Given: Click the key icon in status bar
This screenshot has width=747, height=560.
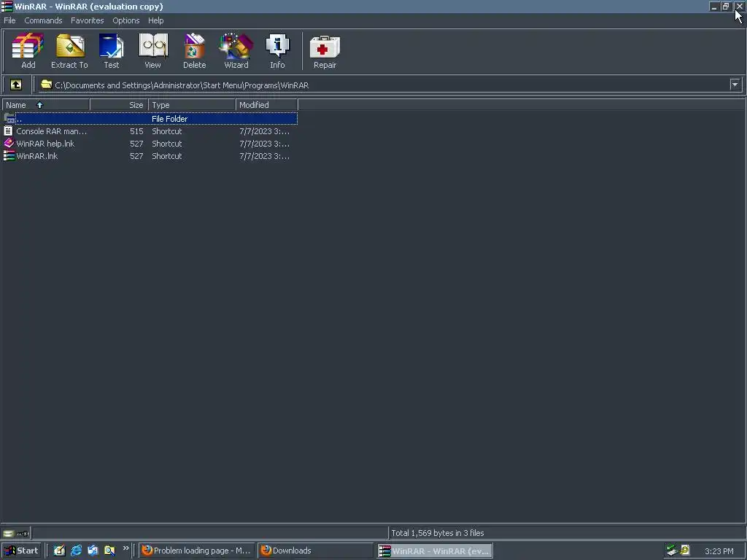Looking at the screenshot, I should pos(23,533).
